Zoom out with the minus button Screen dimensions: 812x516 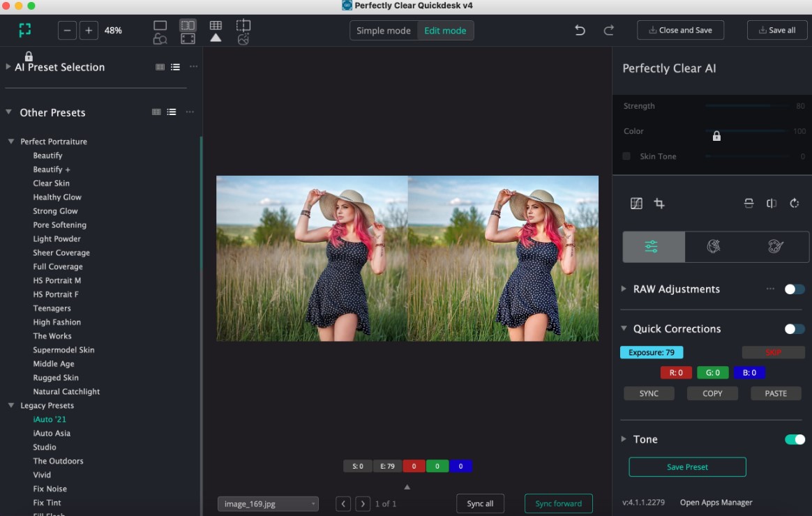pyautogui.click(x=68, y=31)
